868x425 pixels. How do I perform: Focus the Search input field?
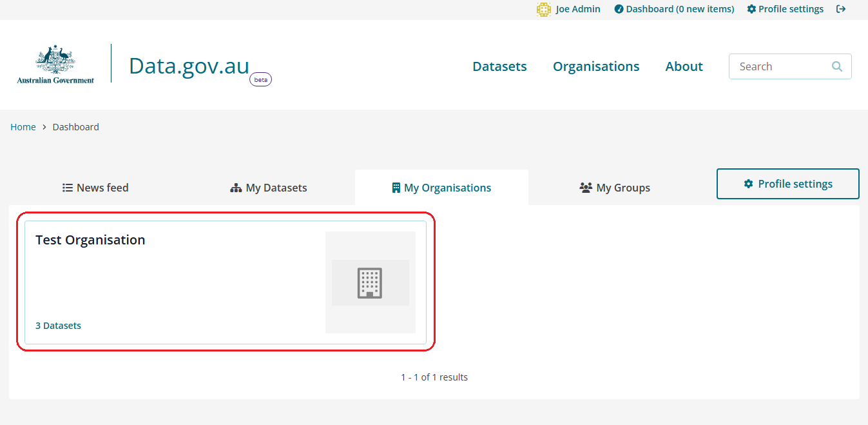point(790,66)
